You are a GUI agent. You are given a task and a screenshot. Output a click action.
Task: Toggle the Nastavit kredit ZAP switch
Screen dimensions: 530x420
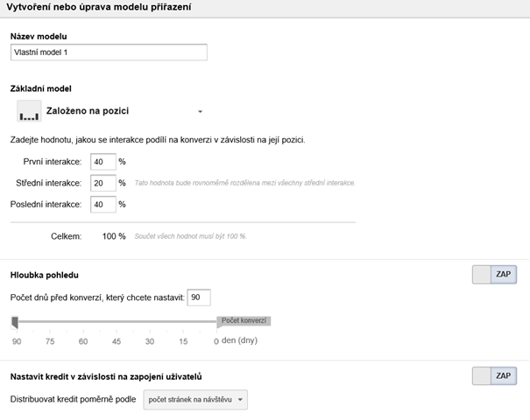point(504,376)
